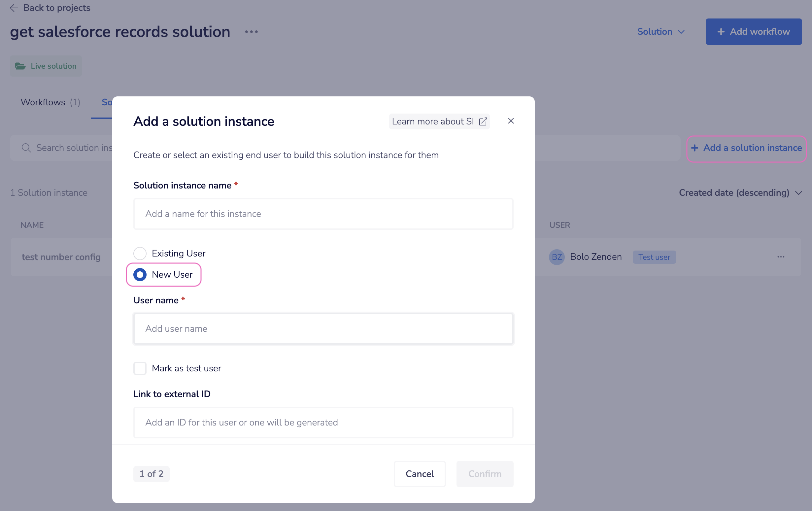
Task: Click the Solution instance name input field
Action: click(x=323, y=214)
